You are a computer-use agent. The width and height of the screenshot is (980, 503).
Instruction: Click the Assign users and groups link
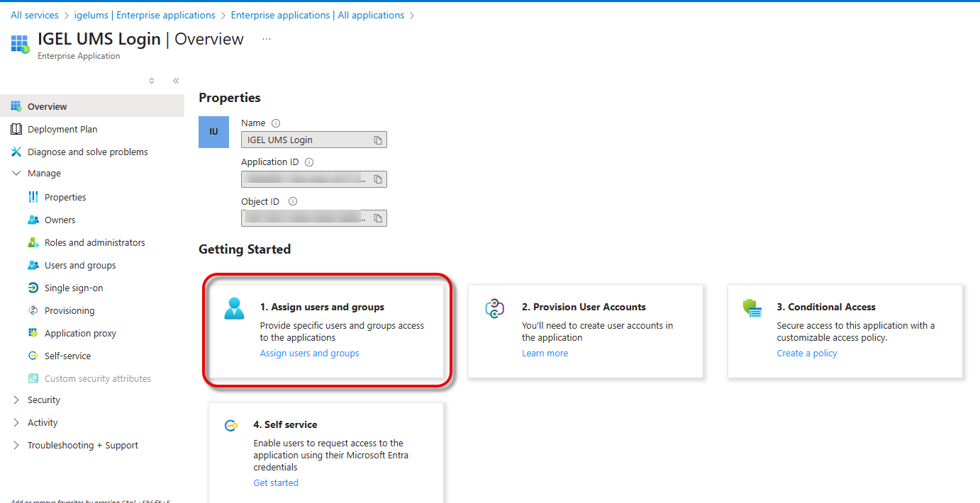point(309,353)
